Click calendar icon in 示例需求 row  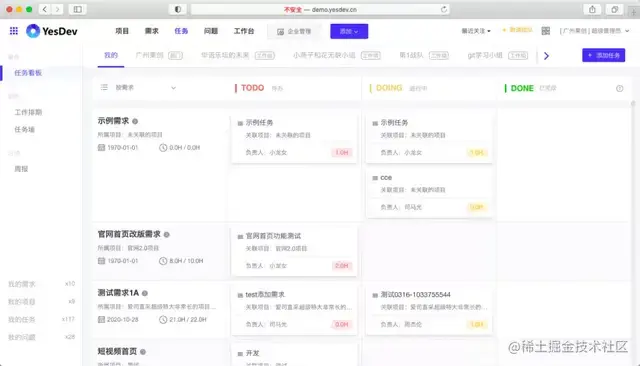click(x=101, y=147)
